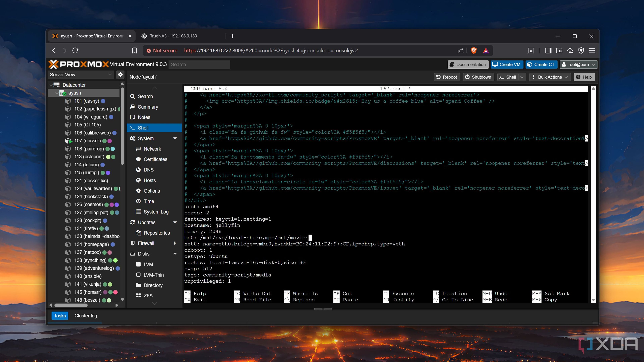Open a new browser tab

point(232,36)
